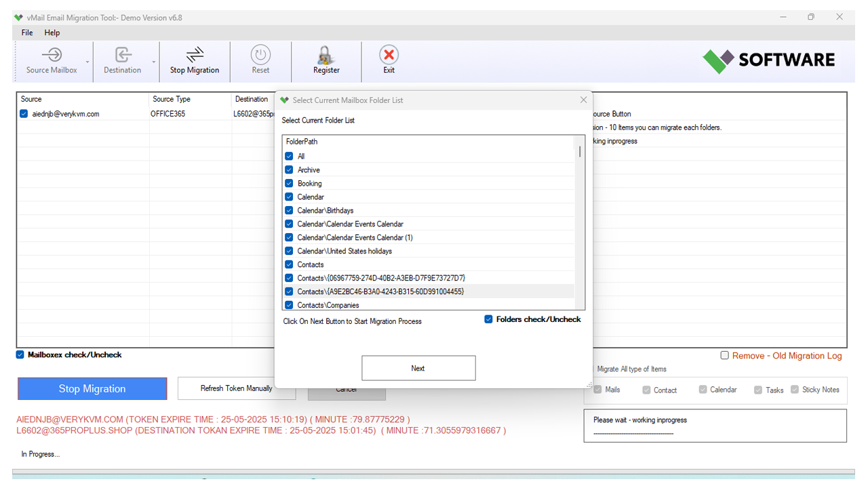Click the Stop Migration arrows icon
The image size is (868, 488).
(195, 55)
